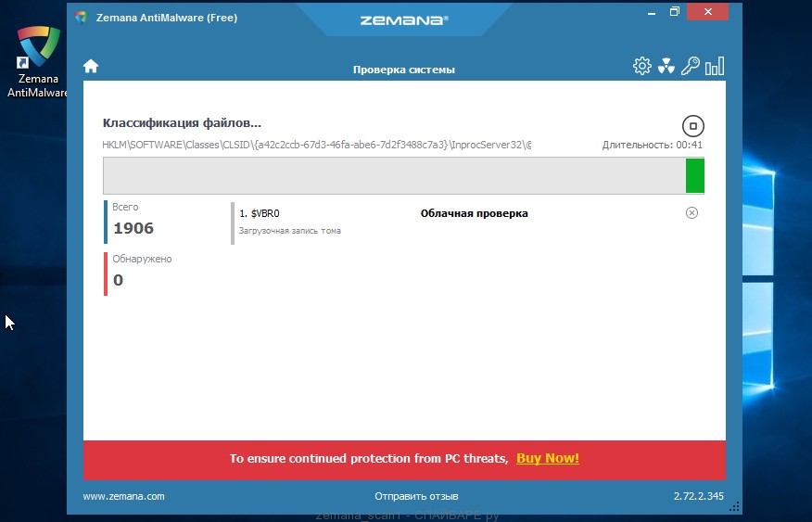812x522 pixels.
Task: Click the red promotional banner text
Action: [369, 458]
